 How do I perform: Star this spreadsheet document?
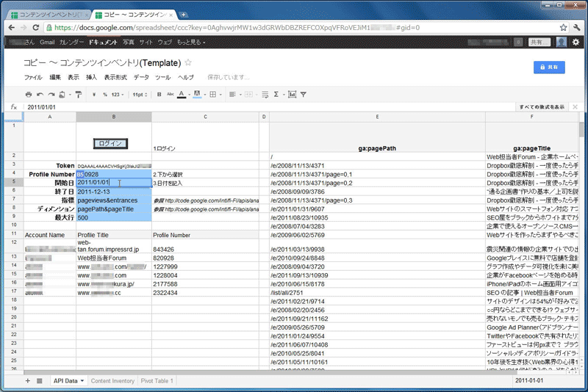click(188, 62)
